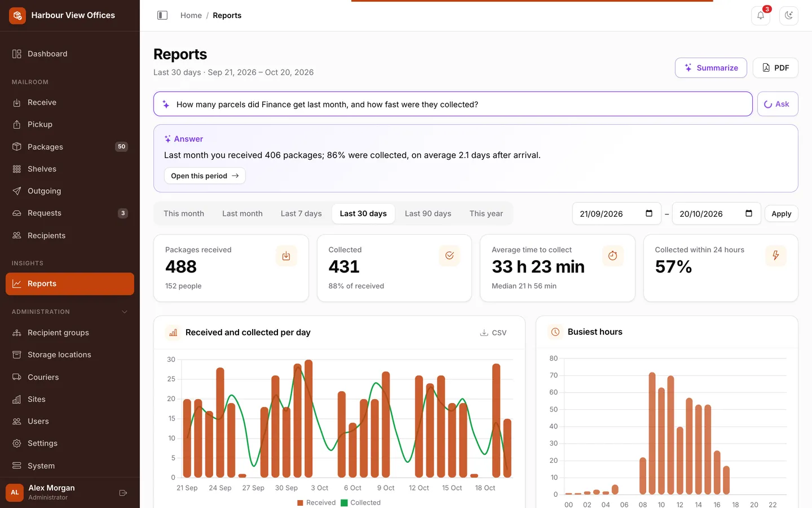Toggle the Collected series in the chart legend
This screenshot has width=812, height=508.
coord(361,502)
